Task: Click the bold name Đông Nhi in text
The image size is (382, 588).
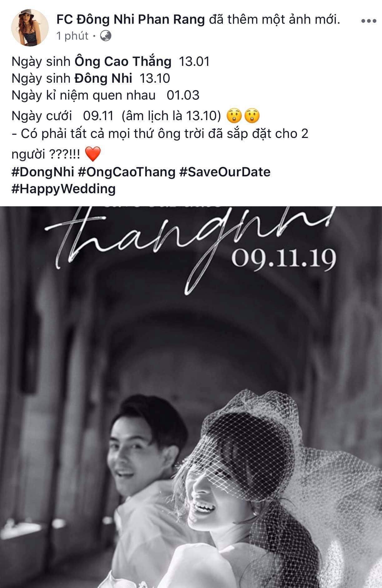Action: 103,78
